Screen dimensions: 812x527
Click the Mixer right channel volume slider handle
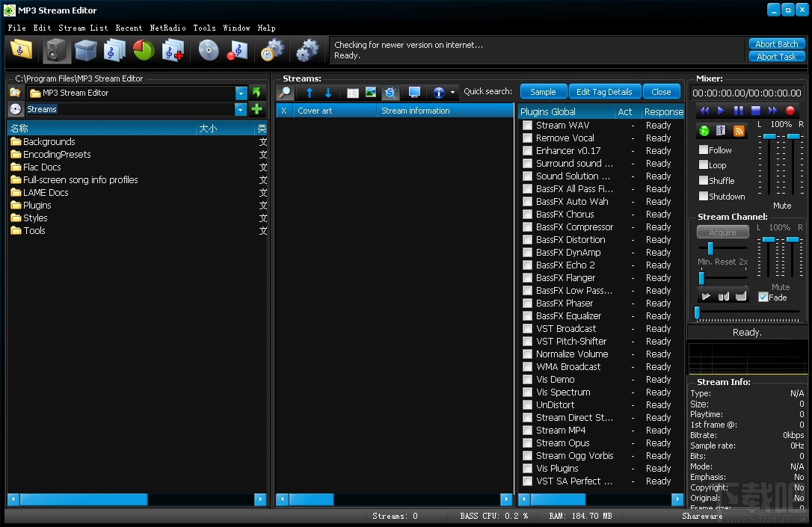793,136
